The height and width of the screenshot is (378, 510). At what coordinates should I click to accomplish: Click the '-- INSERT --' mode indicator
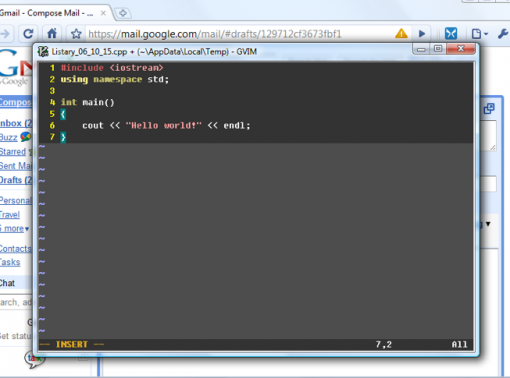click(x=72, y=344)
